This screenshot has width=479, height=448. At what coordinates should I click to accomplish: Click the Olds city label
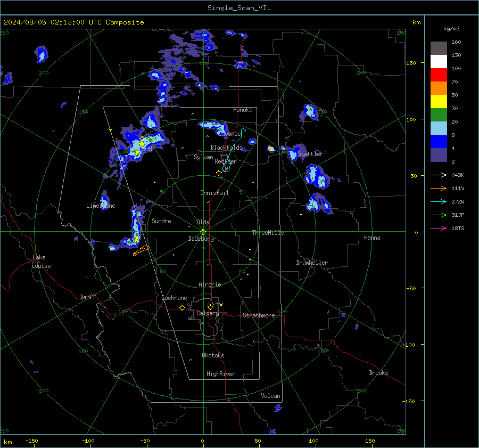pos(203,222)
